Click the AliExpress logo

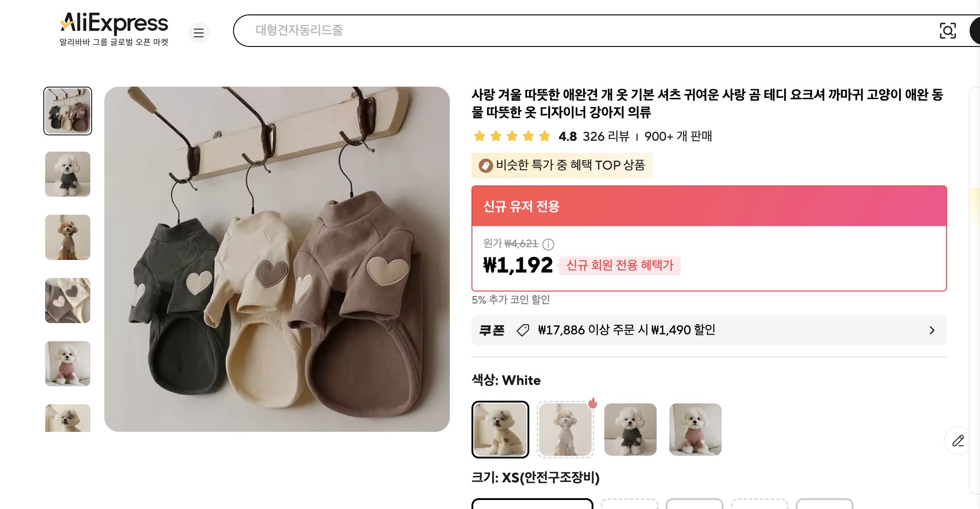click(113, 23)
